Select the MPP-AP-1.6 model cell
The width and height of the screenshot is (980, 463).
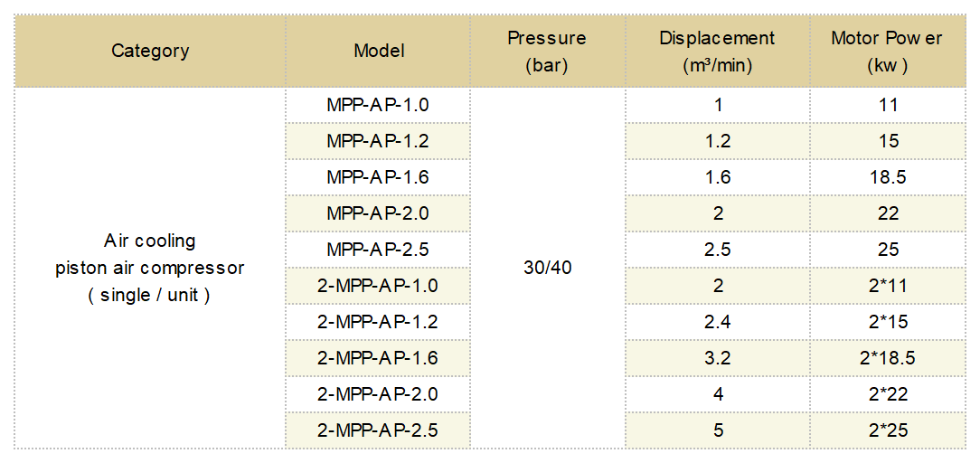point(378,177)
